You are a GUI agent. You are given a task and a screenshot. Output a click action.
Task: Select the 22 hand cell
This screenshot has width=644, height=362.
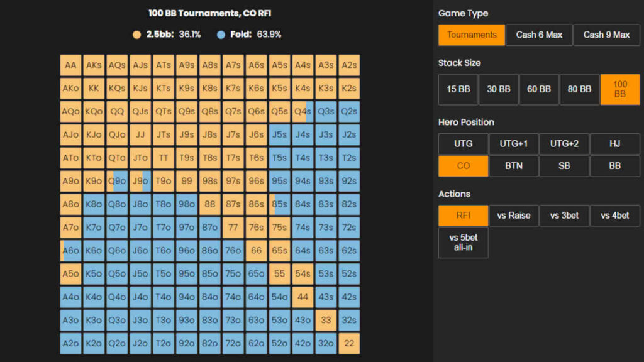349,343
